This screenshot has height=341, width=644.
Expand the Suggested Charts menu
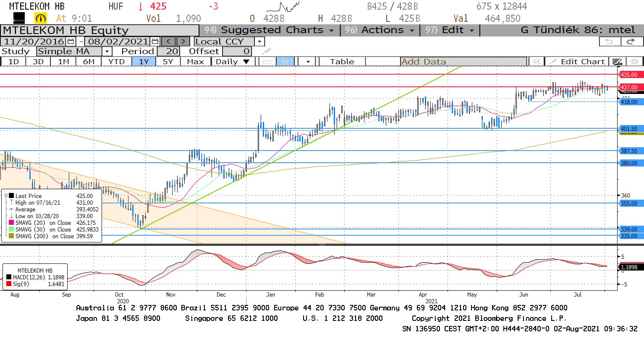pyautogui.click(x=269, y=30)
